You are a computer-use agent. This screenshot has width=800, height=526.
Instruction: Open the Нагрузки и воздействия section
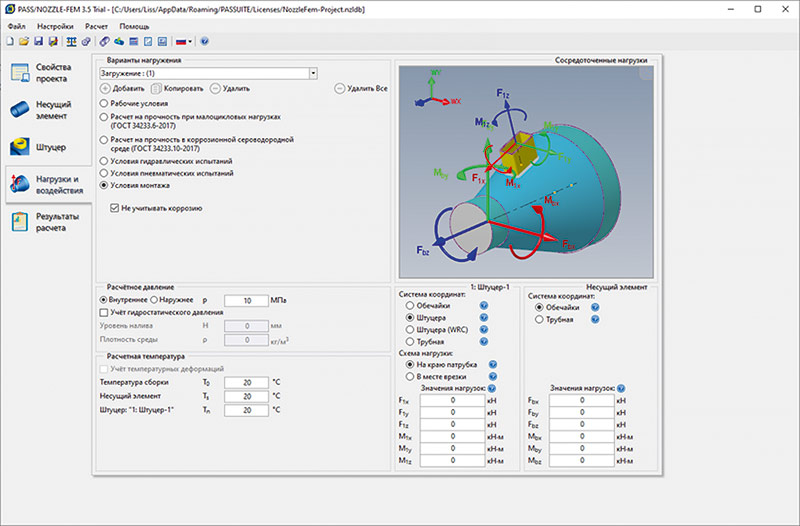49,185
